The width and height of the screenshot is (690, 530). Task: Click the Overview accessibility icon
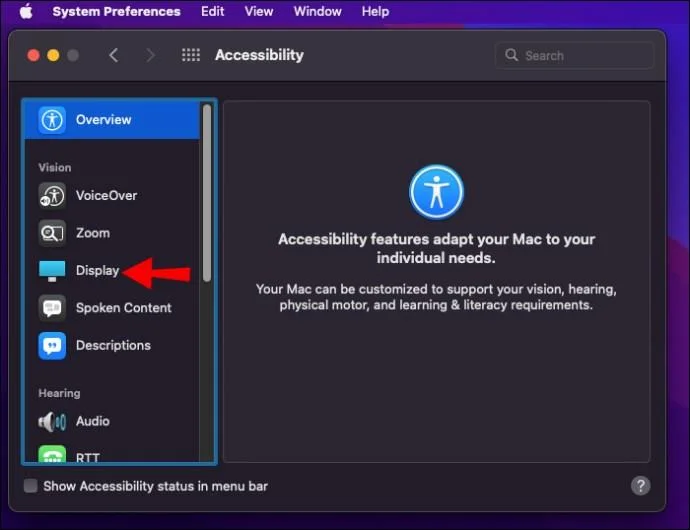(x=52, y=120)
